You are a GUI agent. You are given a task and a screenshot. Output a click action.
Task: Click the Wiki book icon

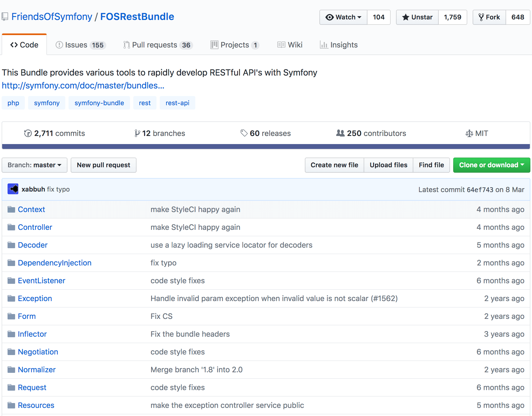(281, 45)
